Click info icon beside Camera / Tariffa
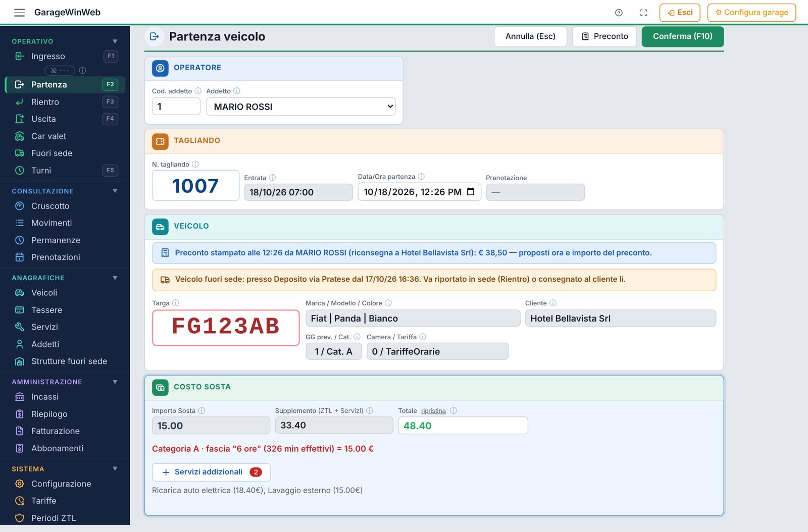The width and height of the screenshot is (808, 532). (x=423, y=337)
